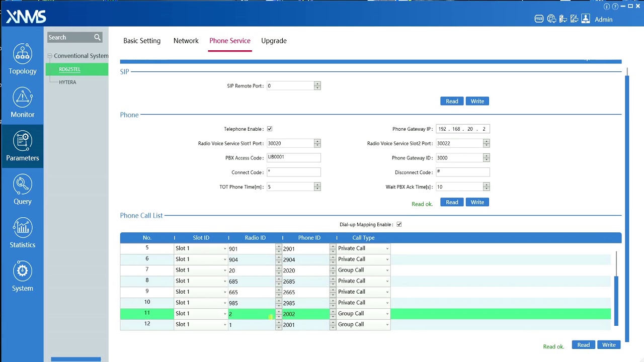The height and width of the screenshot is (362, 644).
Task: Click the XNMS logo
Action: click(x=26, y=17)
